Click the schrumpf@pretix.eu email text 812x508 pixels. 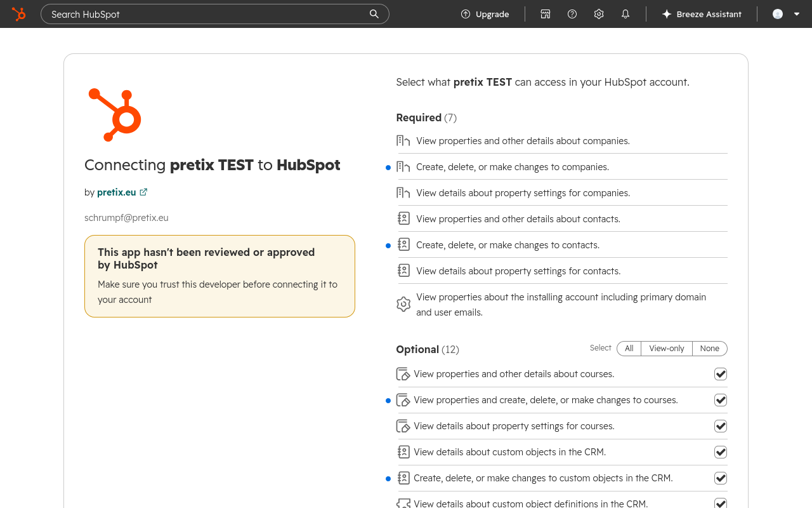pos(126,218)
